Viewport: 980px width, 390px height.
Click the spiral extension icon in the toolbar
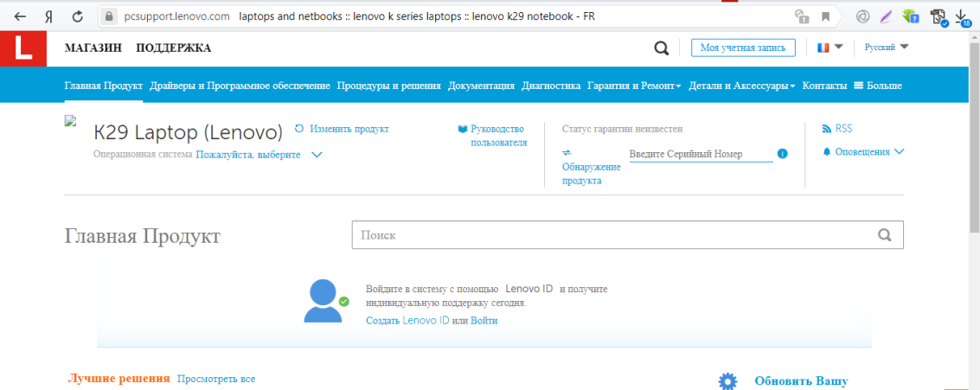click(x=862, y=17)
